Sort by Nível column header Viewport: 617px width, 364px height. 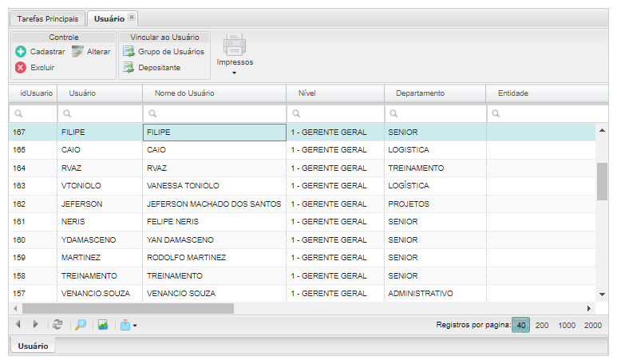pyautogui.click(x=335, y=93)
